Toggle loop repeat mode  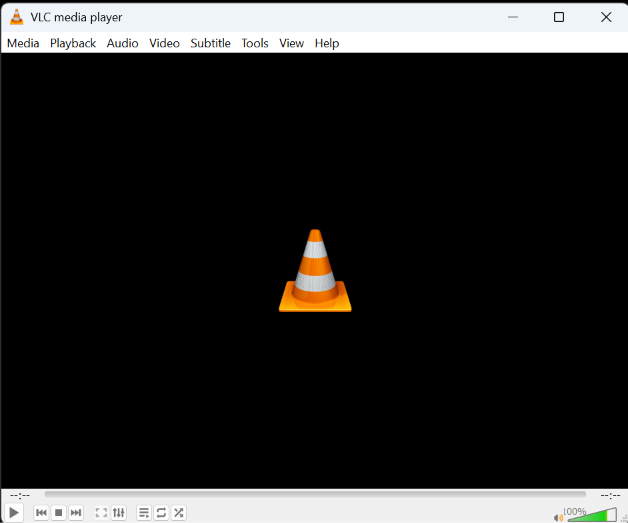[x=161, y=513]
